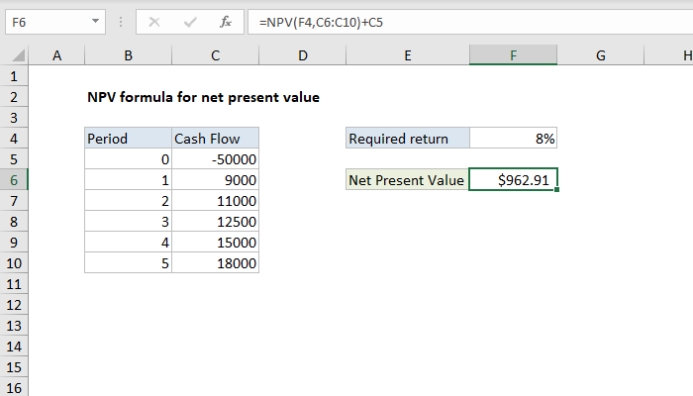The width and height of the screenshot is (693, 396).
Task: Select row 6 header
Action: coord(14,180)
